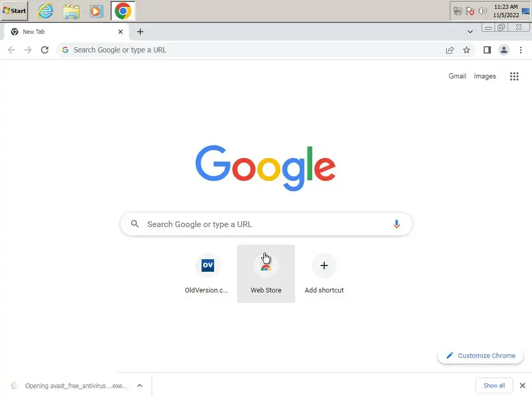Open the side panel
The width and height of the screenshot is (532, 399).
pos(487,50)
